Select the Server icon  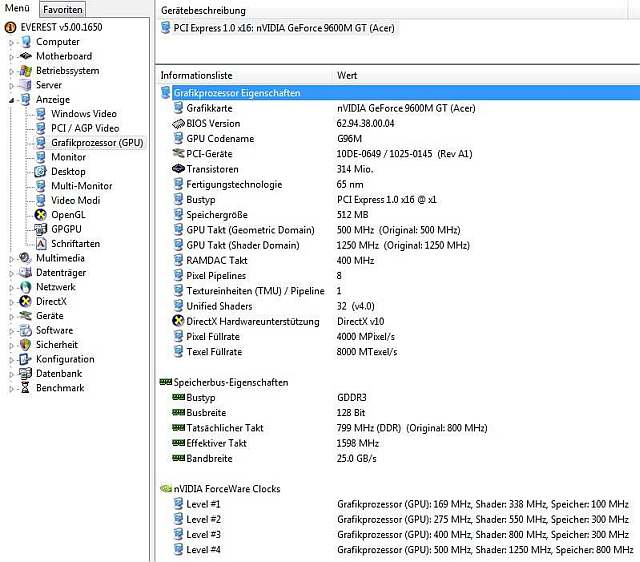coord(26,85)
